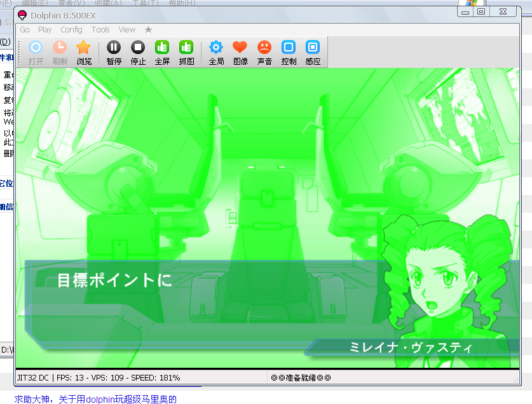532x404 pixels.
Task: Click the 目標ポイントに dialogue text
Action: point(114,281)
